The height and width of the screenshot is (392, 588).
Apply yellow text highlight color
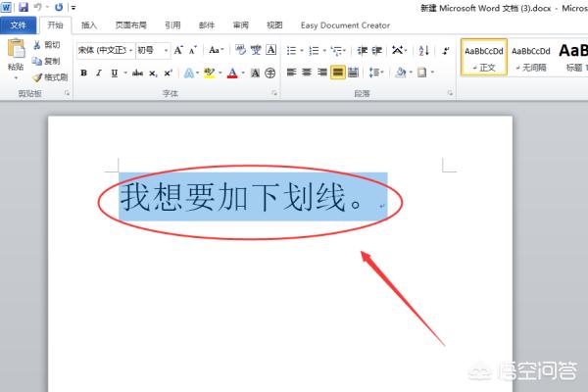click(x=210, y=73)
